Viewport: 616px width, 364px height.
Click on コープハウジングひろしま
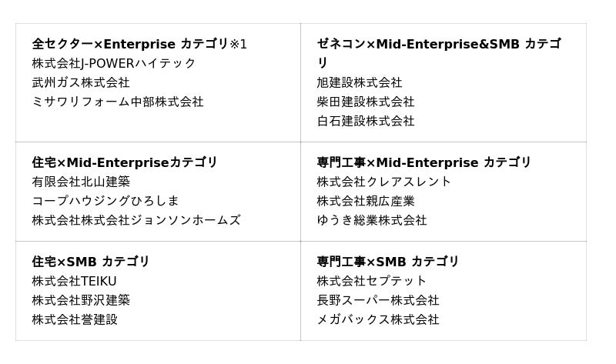coord(105,201)
